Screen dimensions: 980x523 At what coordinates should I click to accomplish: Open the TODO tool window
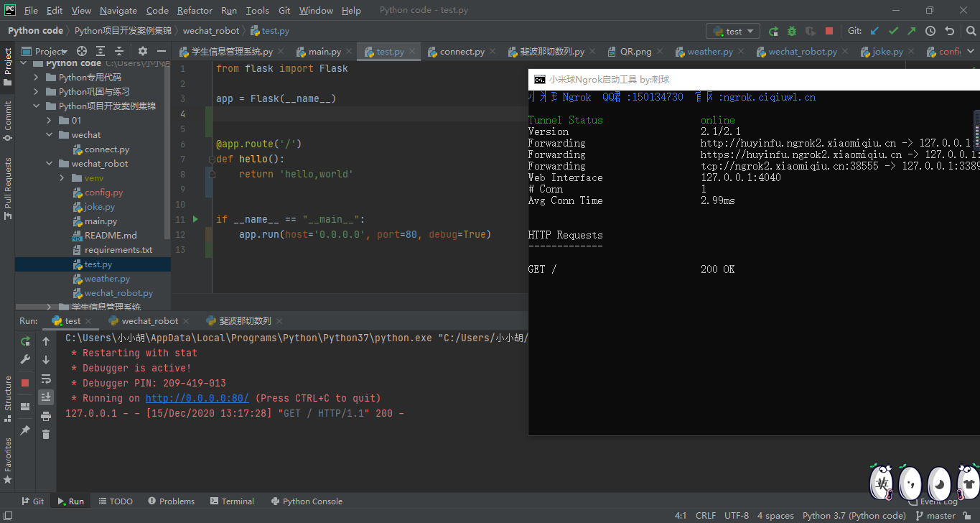(x=116, y=501)
